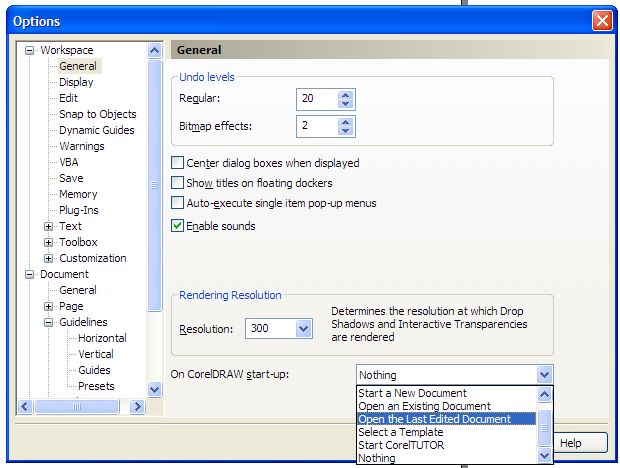The height and width of the screenshot is (468, 620).
Task: Click the Text tree item label
Action: point(70,226)
